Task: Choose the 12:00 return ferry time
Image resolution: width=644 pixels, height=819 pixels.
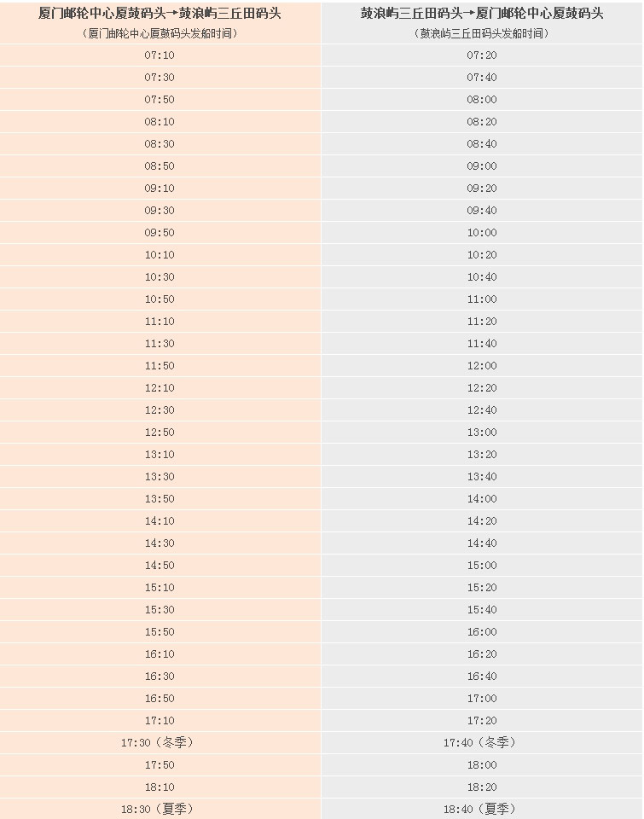Action: (481, 366)
